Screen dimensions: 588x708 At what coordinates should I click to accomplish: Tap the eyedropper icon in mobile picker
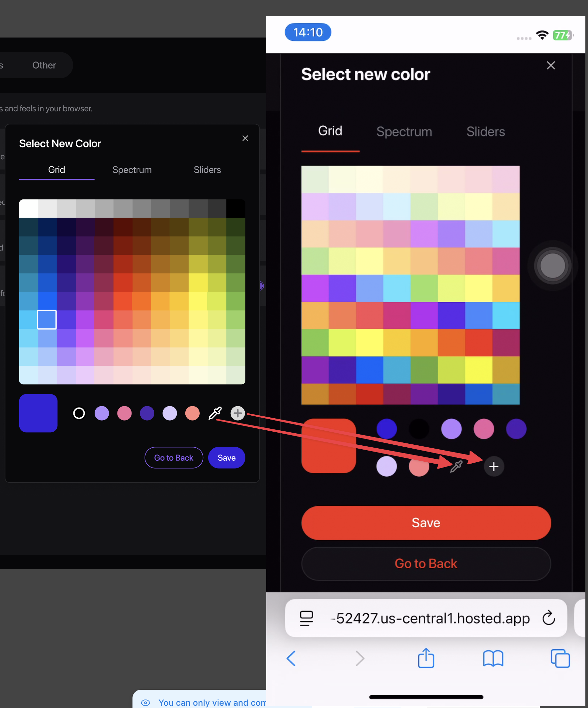[456, 466]
